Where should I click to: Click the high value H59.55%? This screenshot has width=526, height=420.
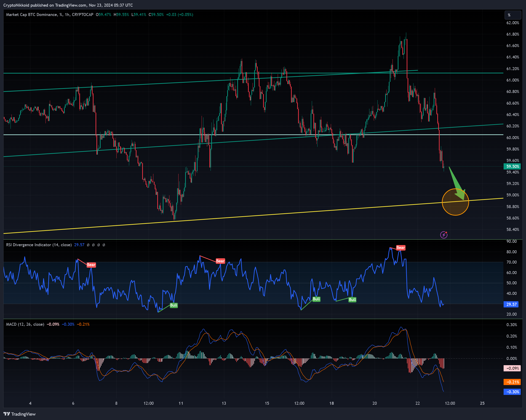pyautogui.click(x=121, y=15)
